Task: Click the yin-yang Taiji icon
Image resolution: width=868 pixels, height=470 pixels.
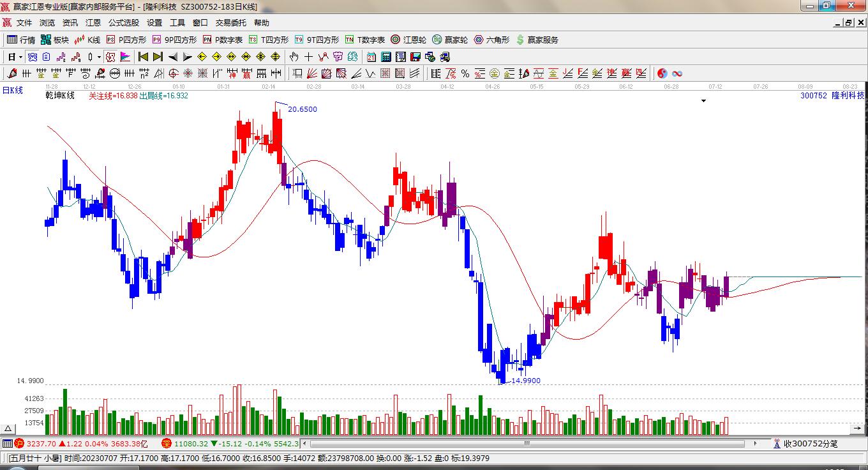Action: coord(662,73)
